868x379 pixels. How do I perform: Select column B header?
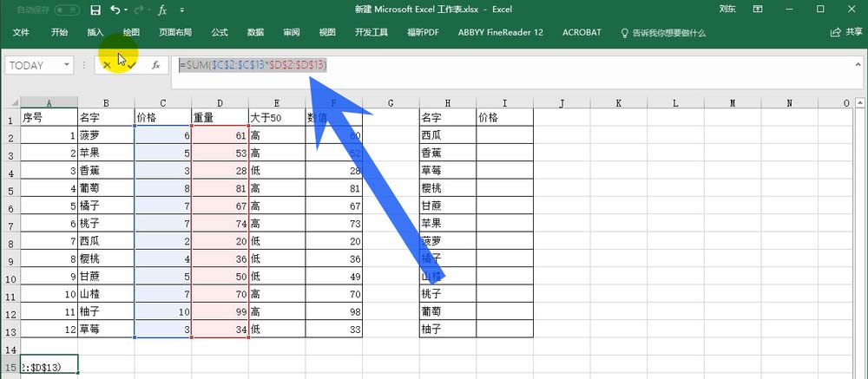pos(106,103)
